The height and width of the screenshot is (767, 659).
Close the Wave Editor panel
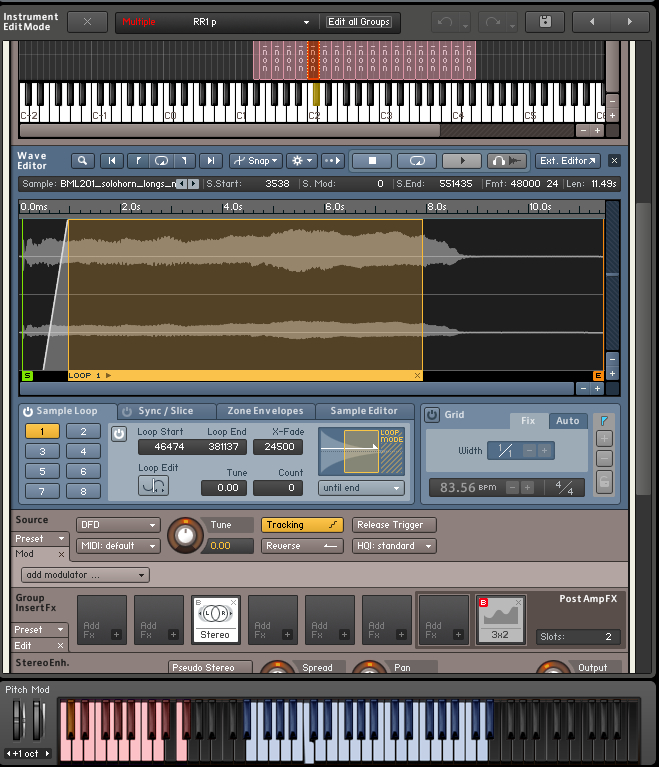click(x=614, y=160)
